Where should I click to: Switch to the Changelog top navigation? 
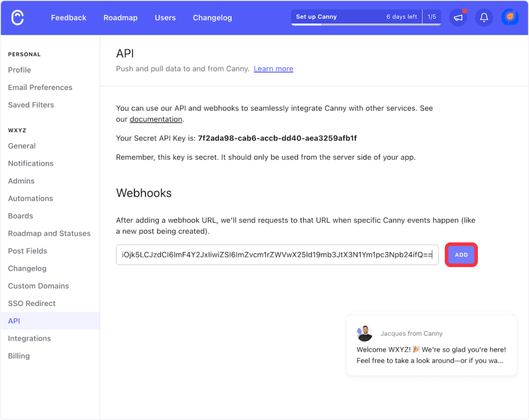pos(212,18)
